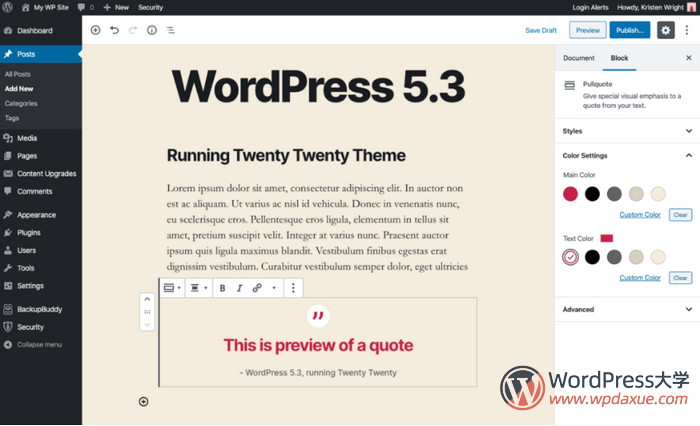Close the settings sidebar
The image size is (700, 426).
tap(689, 58)
